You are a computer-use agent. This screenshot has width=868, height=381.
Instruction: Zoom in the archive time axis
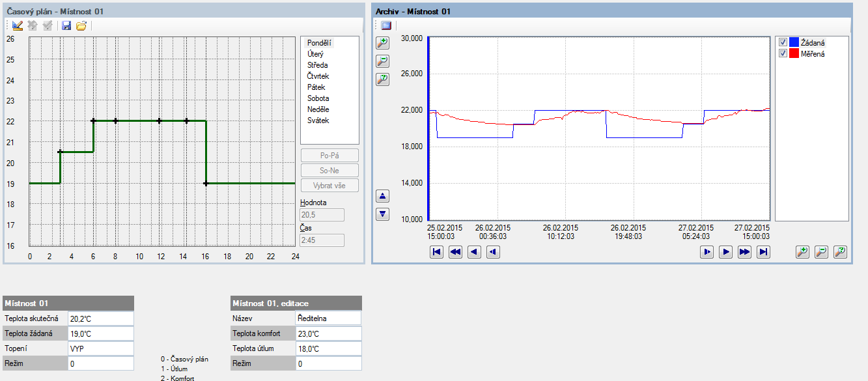click(x=803, y=252)
